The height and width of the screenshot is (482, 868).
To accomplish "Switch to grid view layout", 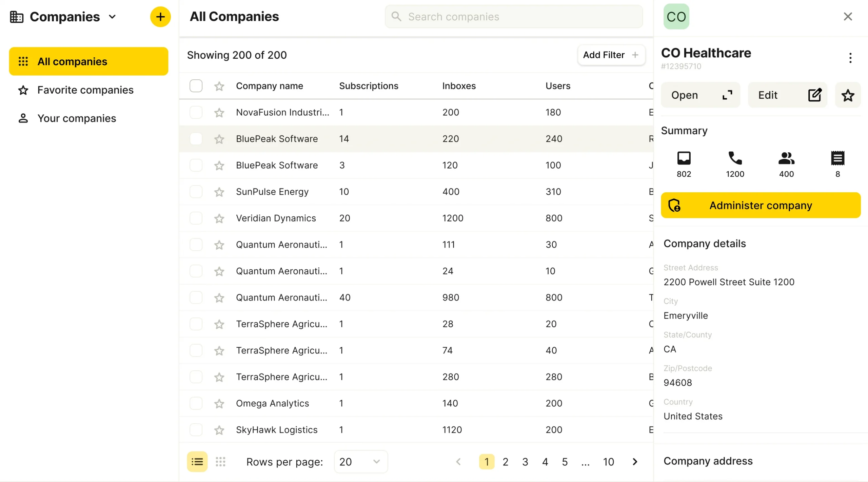I will coord(220,462).
